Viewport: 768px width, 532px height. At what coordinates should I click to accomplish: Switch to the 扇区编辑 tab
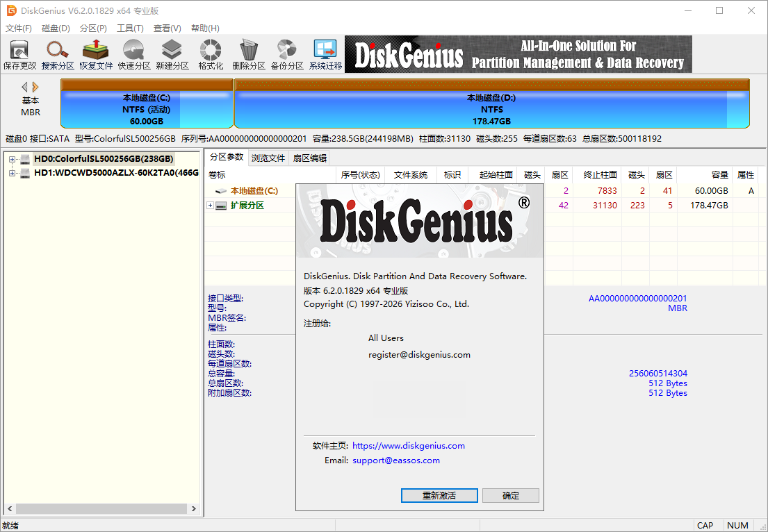tap(309, 158)
